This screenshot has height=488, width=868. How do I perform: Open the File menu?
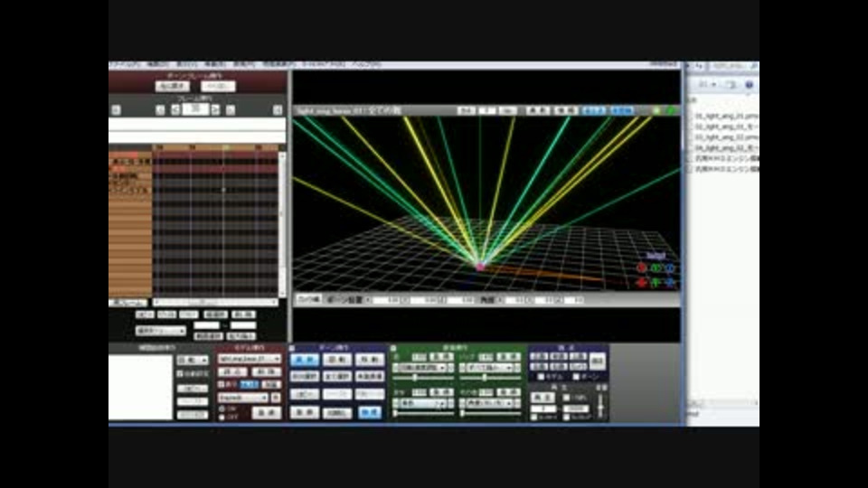click(x=125, y=64)
